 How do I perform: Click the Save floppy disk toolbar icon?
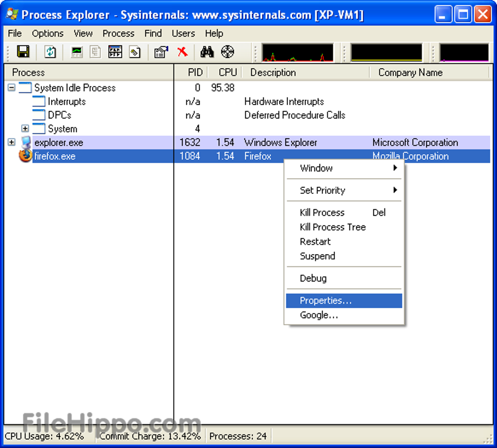23,52
